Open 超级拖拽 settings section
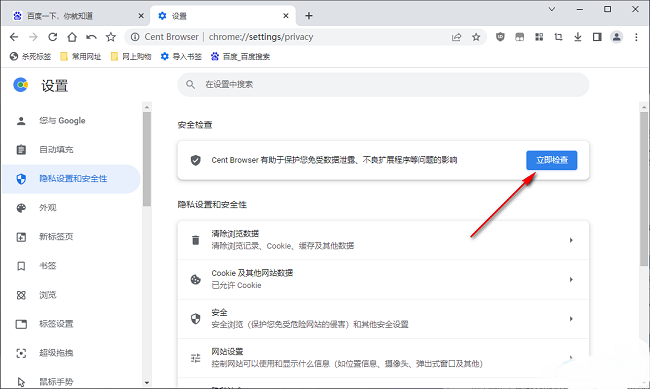The image size is (650, 389). click(71, 353)
